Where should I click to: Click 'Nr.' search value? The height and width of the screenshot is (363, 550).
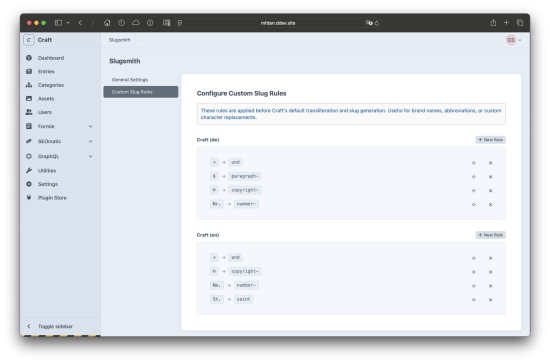click(216, 204)
